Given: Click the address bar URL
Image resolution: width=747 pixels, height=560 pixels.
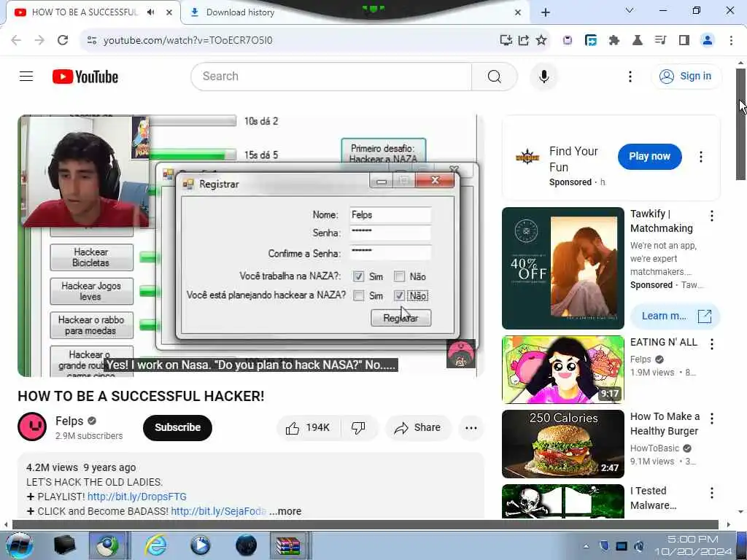Looking at the screenshot, I should click(187, 40).
